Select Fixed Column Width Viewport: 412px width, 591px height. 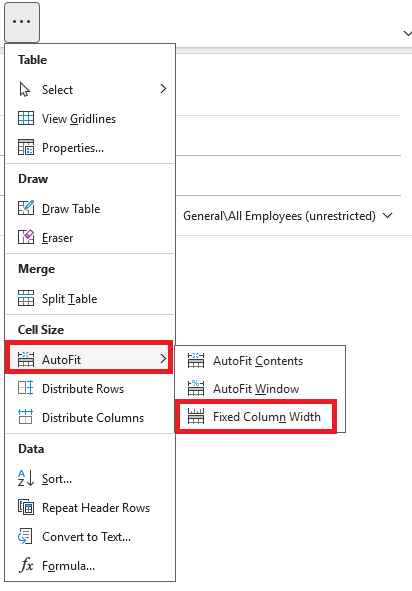pyautogui.click(x=256, y=417)
